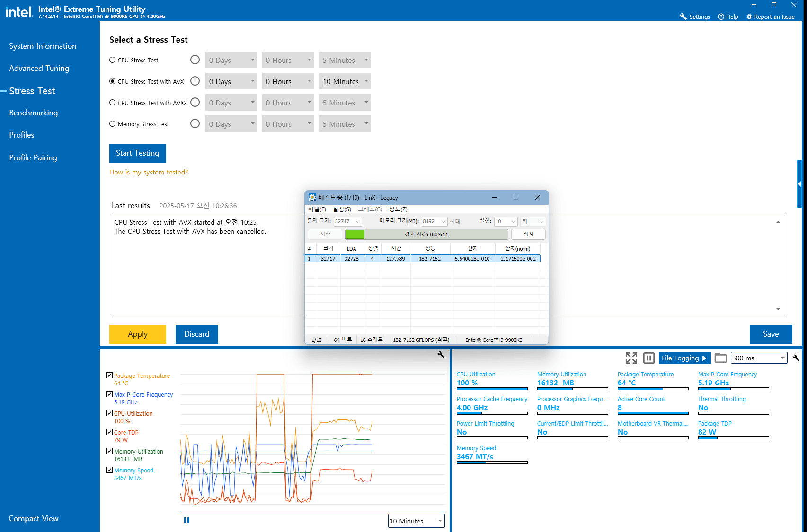Image resolution: width=807 pixels, height=532 pixels.
Task: Expand the right-edge side panel arrow
Action: click(799, 184)
